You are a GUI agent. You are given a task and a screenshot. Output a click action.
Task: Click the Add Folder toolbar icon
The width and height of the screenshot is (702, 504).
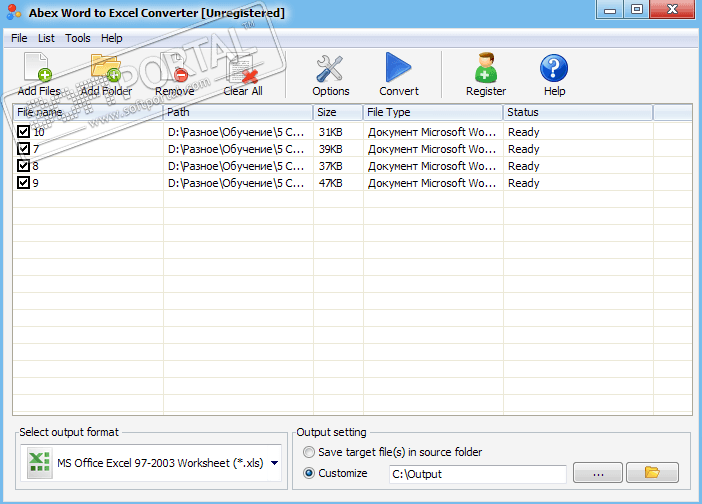106,67
